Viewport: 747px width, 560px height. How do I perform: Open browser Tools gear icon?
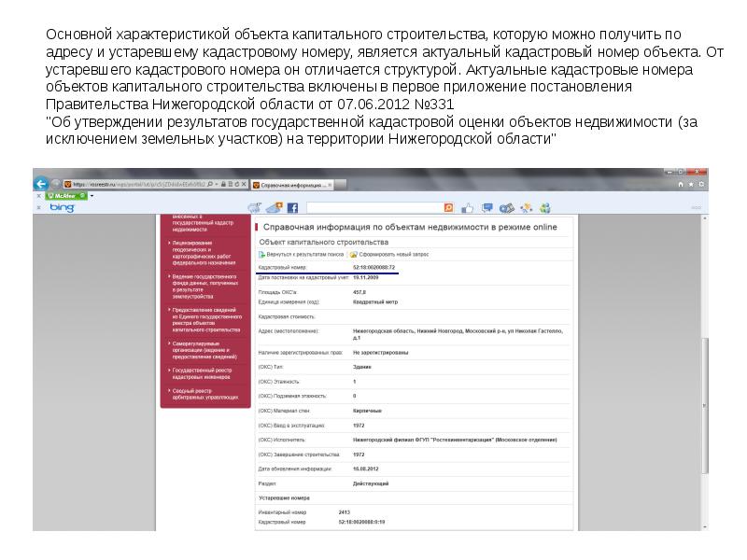tap(702, 185)
